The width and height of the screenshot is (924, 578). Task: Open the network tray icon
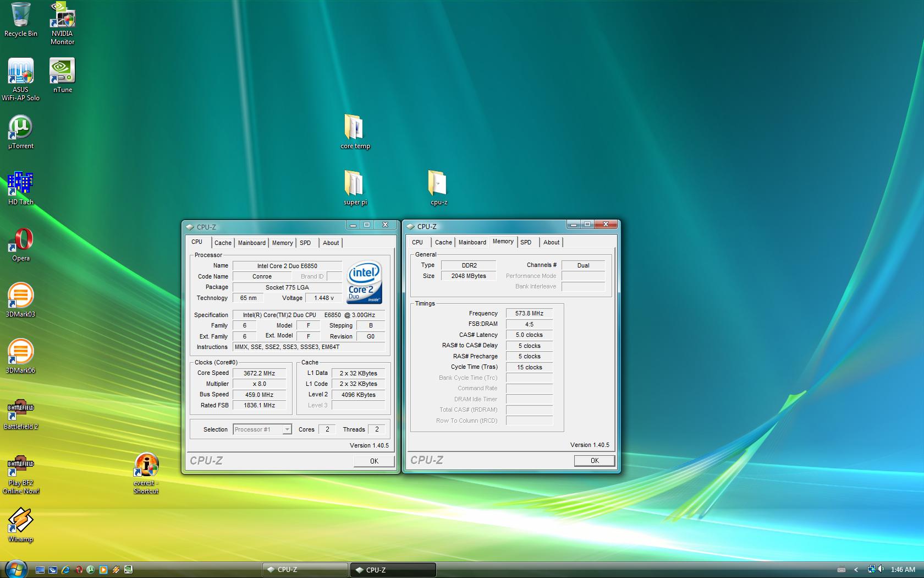point(872,569)
